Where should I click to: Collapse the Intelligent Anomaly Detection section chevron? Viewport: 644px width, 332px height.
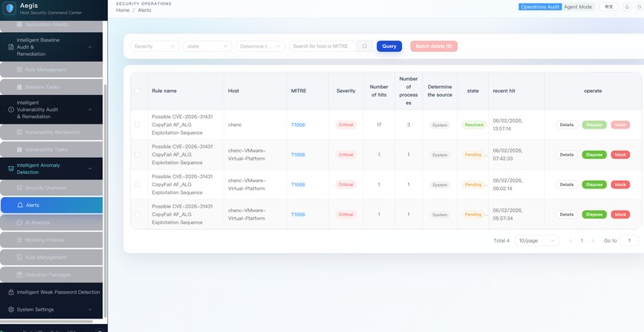coord(90,168)
